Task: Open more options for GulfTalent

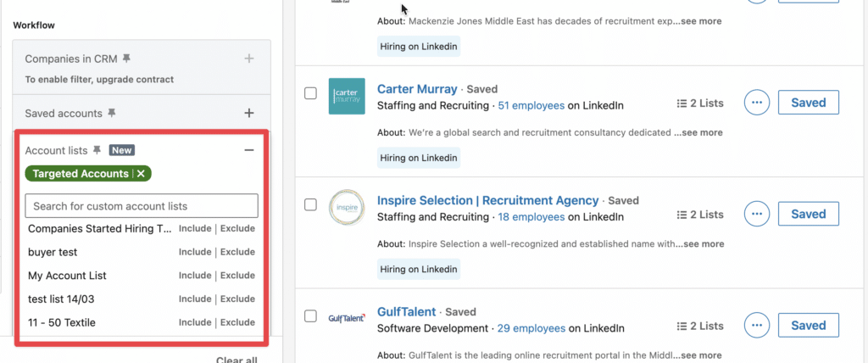Action: 757,326
